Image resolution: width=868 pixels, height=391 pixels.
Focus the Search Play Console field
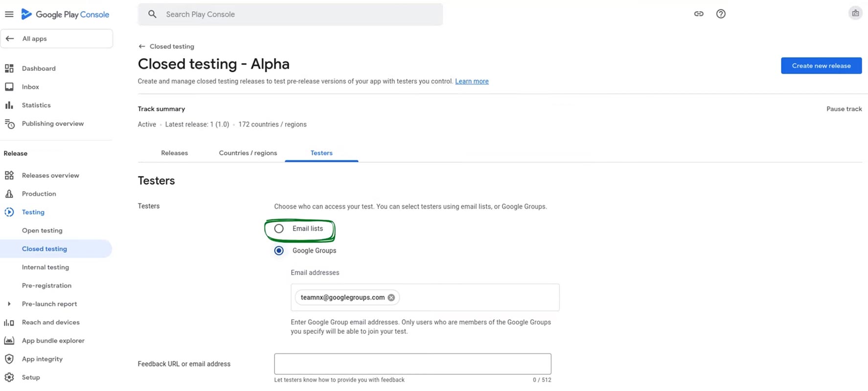click(x=290, y=14)
